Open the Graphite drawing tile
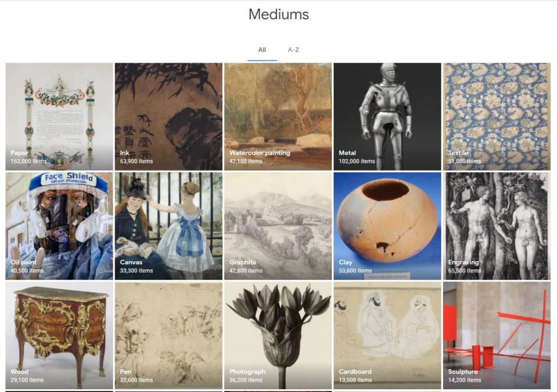The image size is (557, 392). point(278,226)
